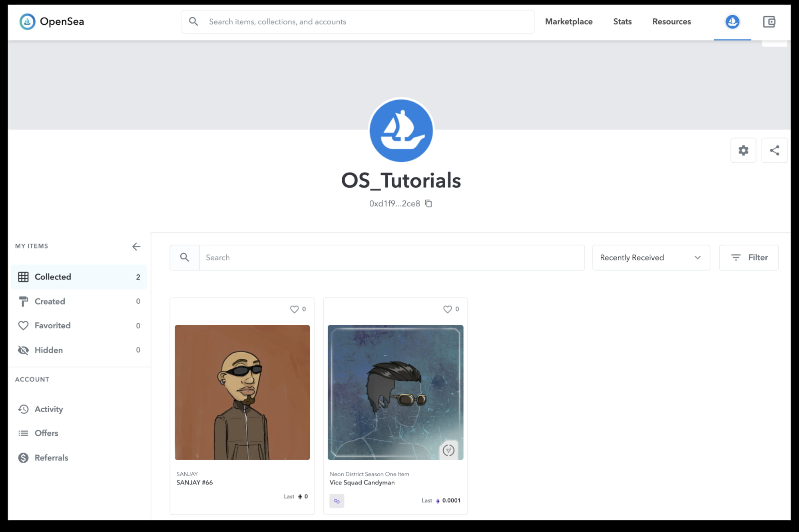The image size is (799, 532).
Task: Click the OpenSea logo icon
Action: point(27,22)
